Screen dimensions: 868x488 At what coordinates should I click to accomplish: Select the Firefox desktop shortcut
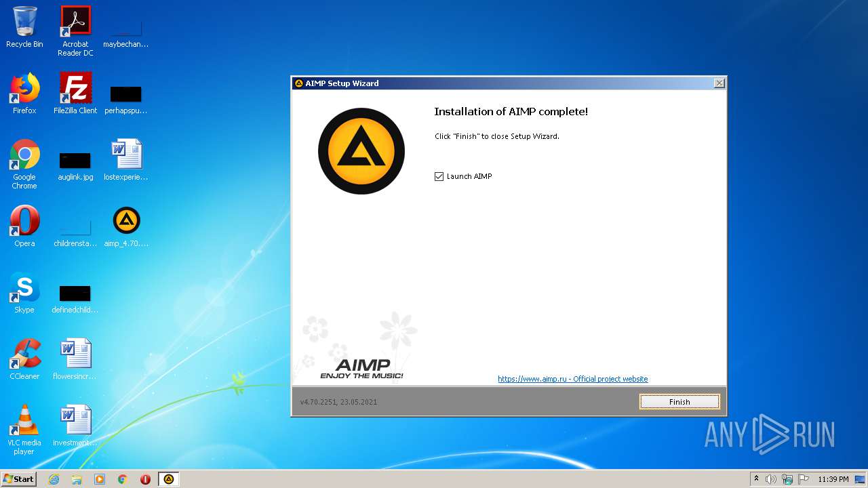coord(24,94)
